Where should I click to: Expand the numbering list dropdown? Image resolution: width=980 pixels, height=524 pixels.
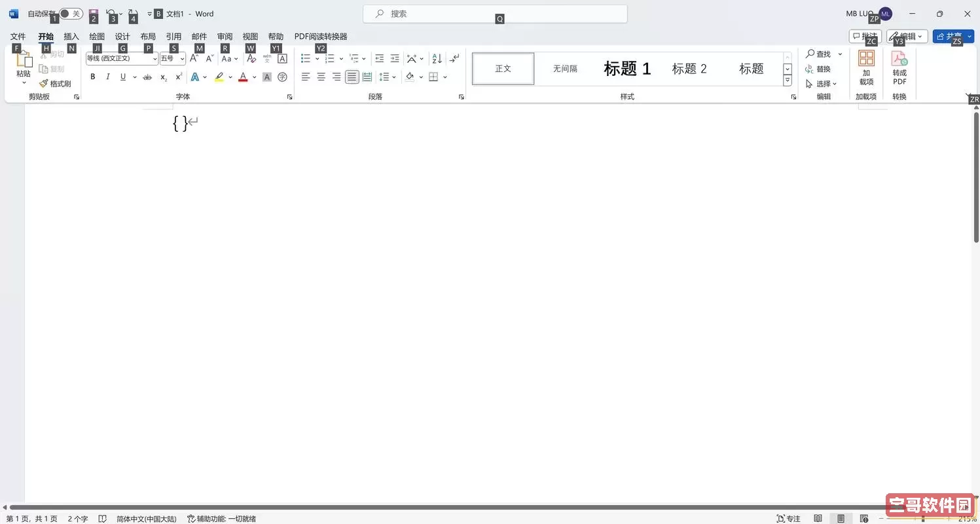click(341, 59)
